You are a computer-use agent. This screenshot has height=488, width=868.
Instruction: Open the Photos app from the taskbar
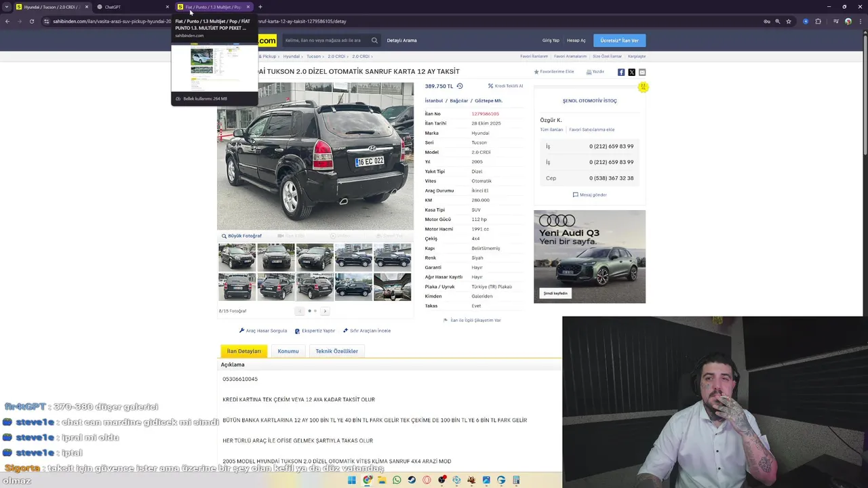486,480
